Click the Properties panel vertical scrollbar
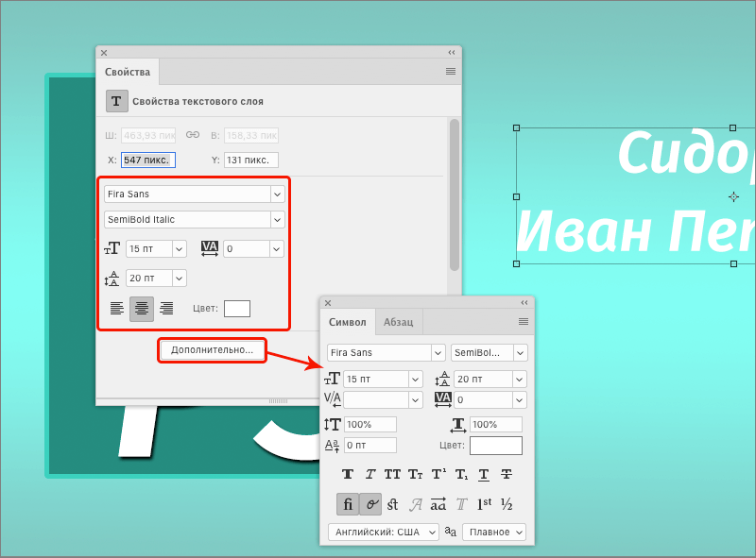The width and height of the screenshot is (756, 558). pos(455,195)
